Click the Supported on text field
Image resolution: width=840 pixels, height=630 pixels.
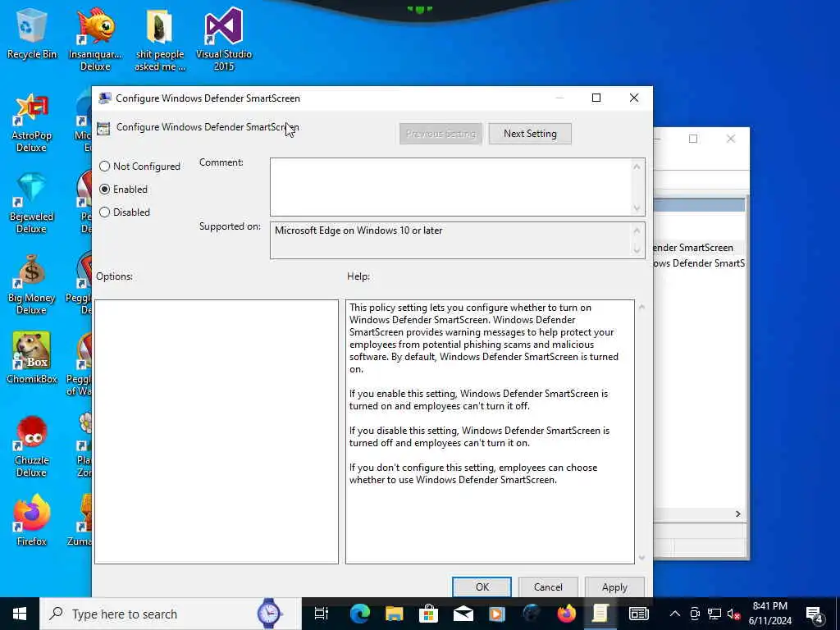tap(450, 240)
